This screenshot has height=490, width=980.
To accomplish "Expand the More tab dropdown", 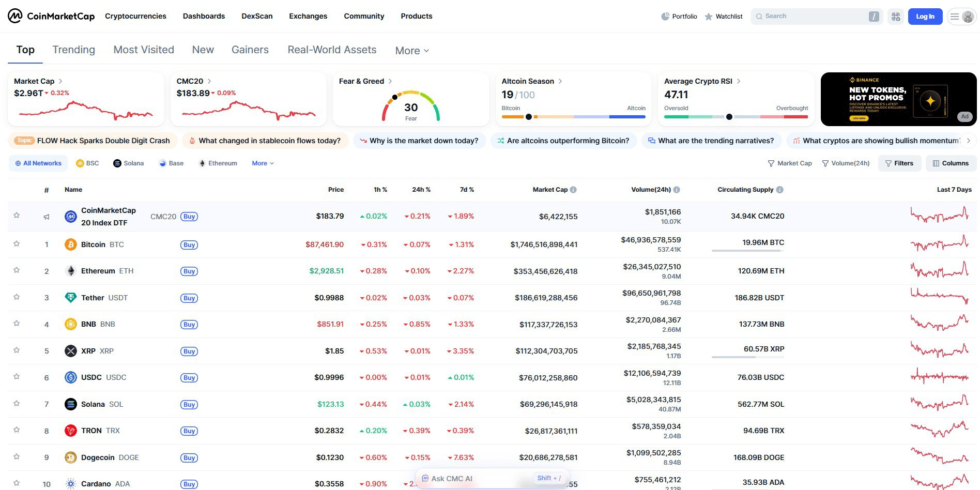I will coord(412,51).
